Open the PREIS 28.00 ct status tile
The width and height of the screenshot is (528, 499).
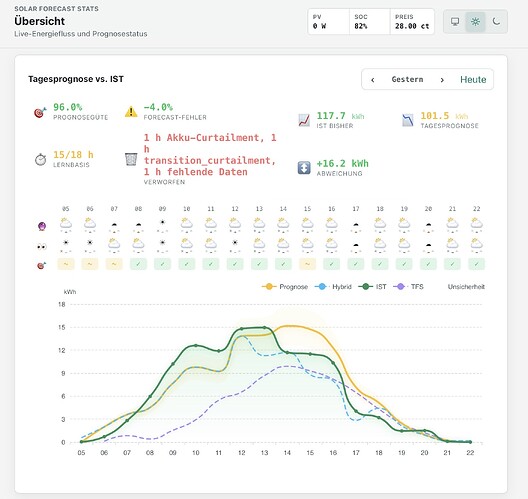click(412, 22)
